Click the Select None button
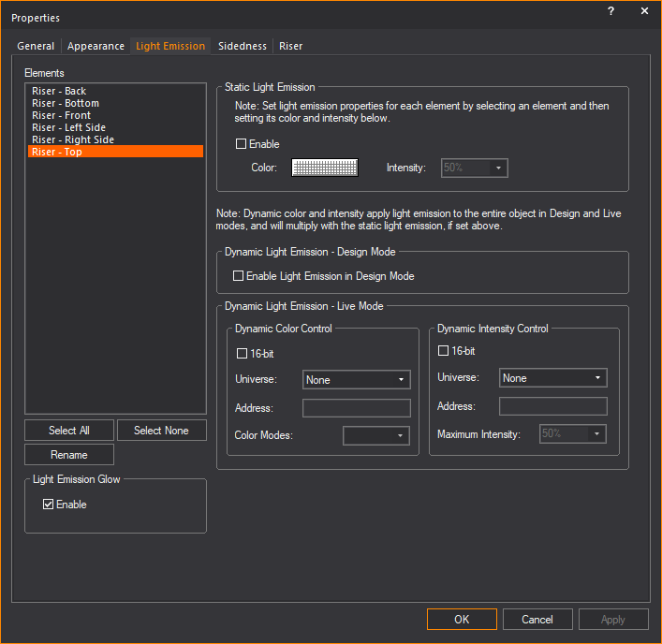Image resolution: width=662 pixels, height=644 pixels. pos(161,431)
